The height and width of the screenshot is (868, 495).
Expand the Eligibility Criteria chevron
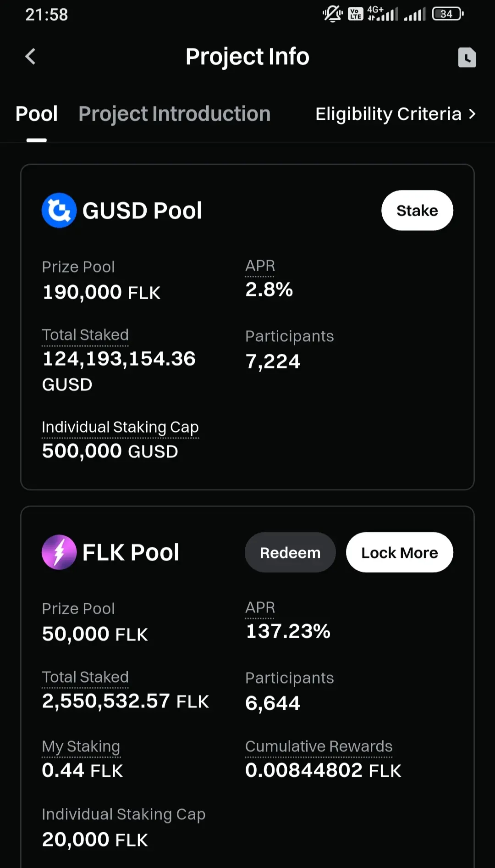472,114
